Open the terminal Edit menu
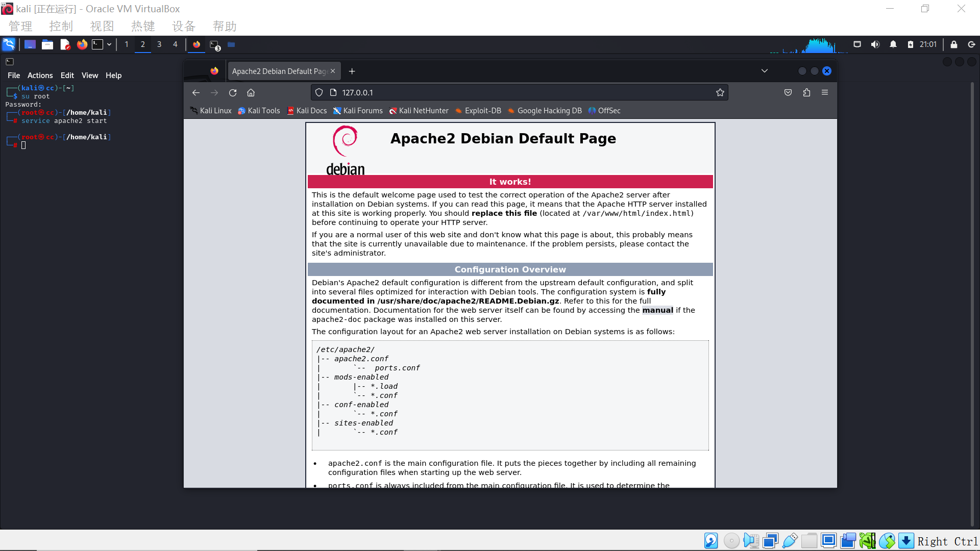 (67, 76)
